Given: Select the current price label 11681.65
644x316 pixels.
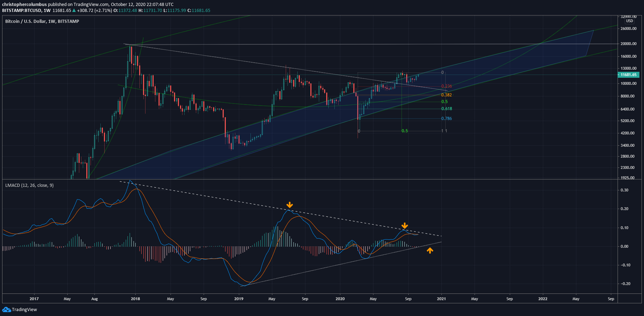Looking at the screenshot, I should [x=628, y=75].
